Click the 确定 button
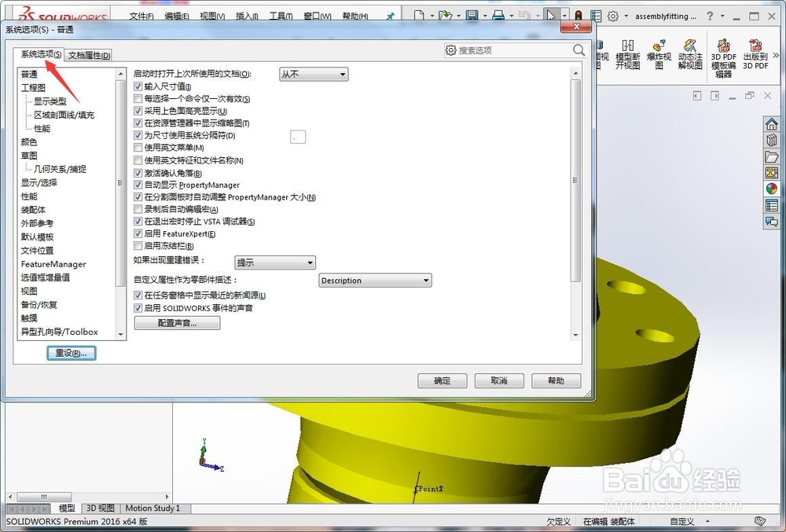Screen dimensions: 786x532 click(442, 380)
